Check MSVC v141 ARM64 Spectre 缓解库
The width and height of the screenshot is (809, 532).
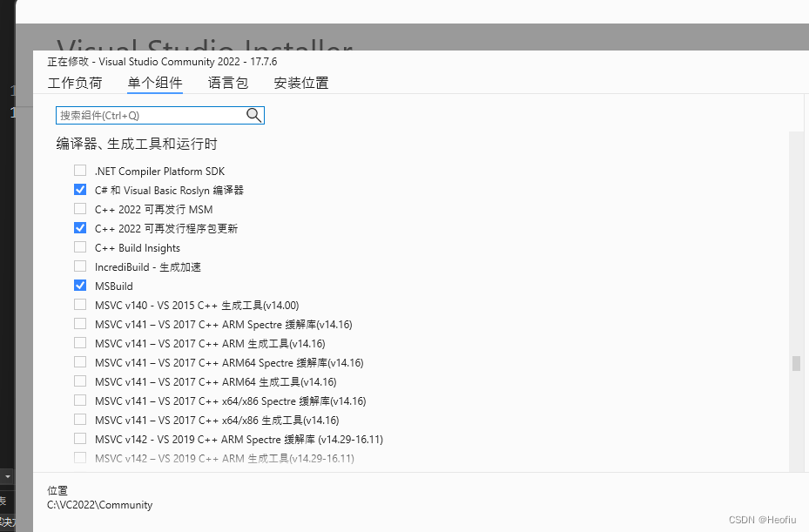click(x=80, y=361)
